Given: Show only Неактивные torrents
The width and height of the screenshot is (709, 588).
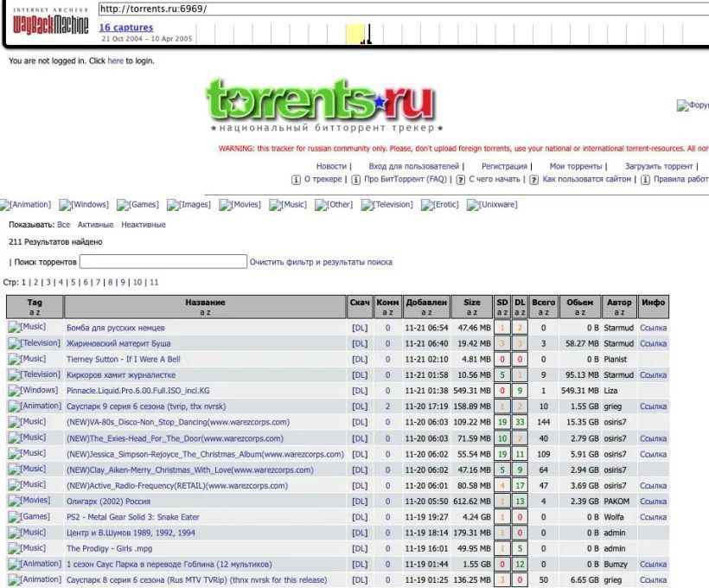Looking at the screenshot, I should coord(144,225).
